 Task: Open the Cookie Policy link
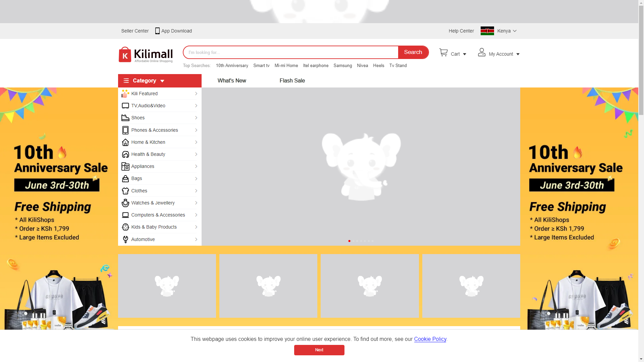430,339
